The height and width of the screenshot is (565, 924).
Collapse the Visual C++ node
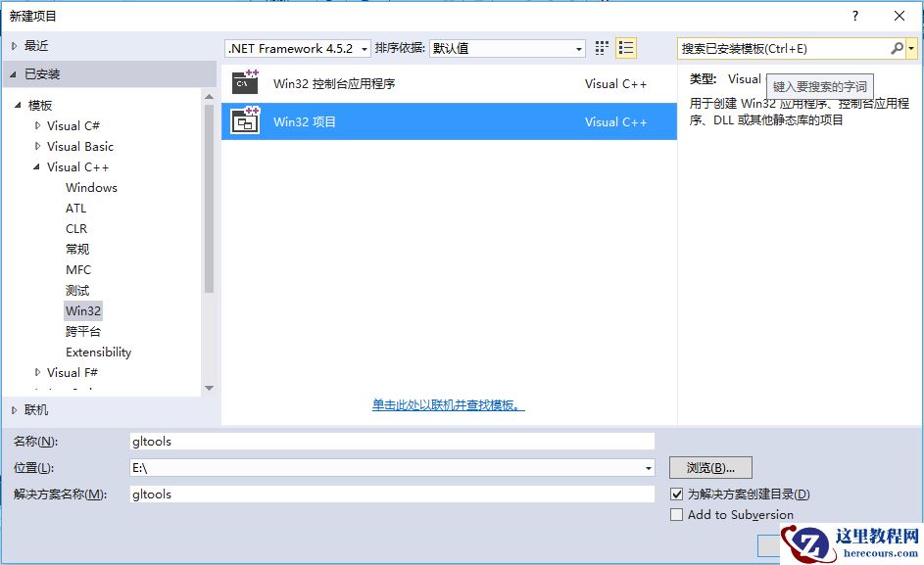click(x=36, y=166)
